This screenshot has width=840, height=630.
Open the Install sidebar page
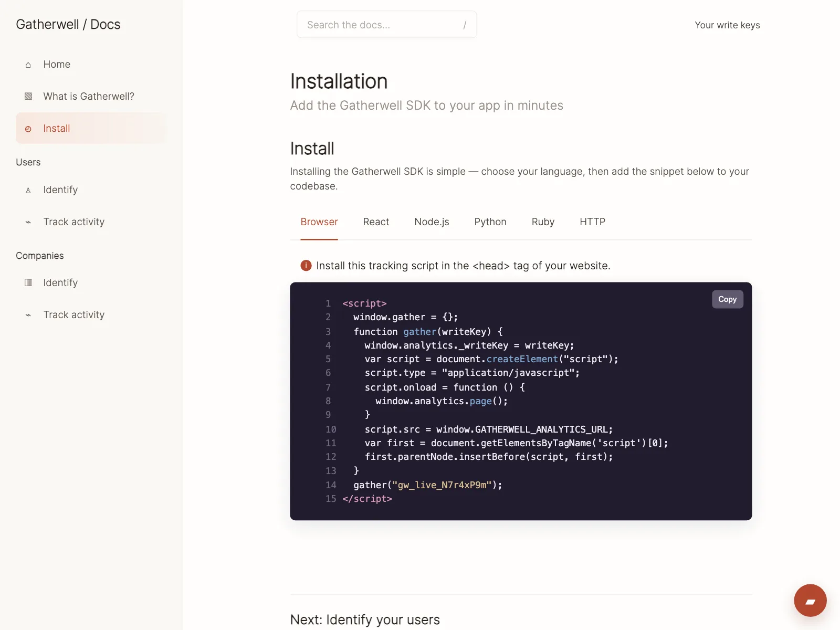(90, 129)
